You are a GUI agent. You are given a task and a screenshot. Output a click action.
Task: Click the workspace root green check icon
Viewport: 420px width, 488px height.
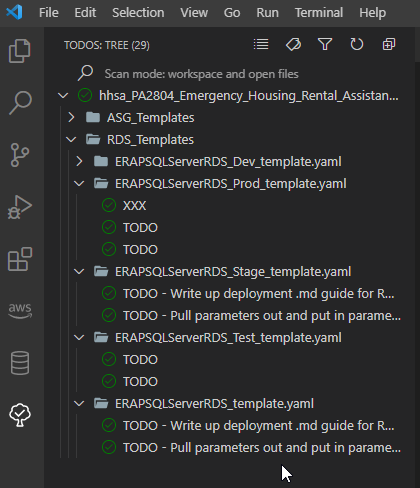85,95
